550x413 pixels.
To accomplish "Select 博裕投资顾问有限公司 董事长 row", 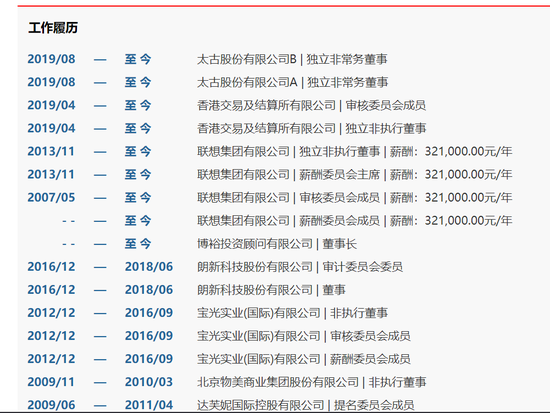I will (277, 244).
